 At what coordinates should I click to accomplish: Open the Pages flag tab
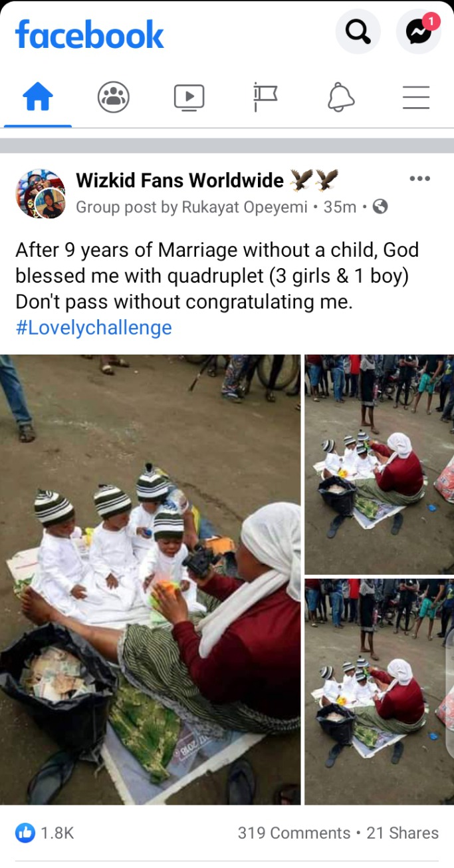tap(265, 98)
